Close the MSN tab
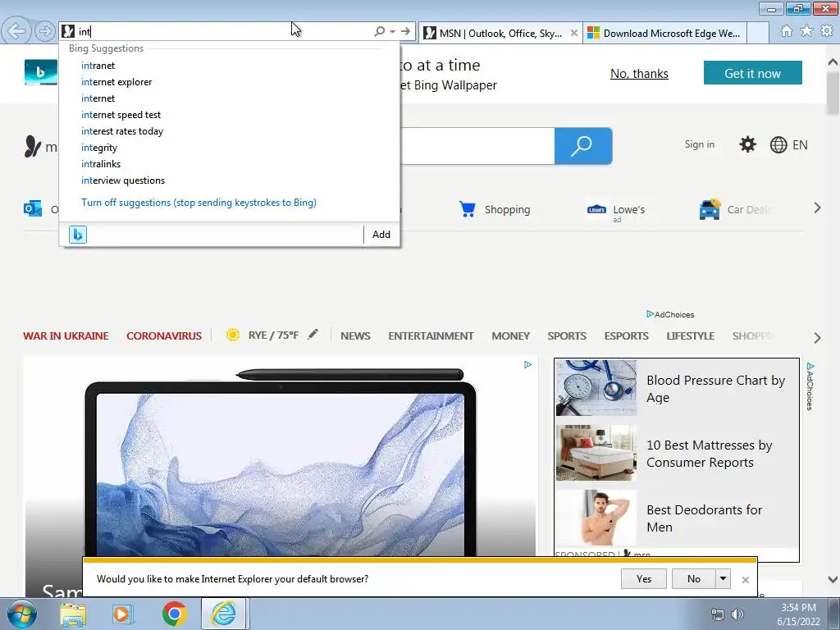Image resolution: width=840 pixels, height=630 pixels. 573,33
